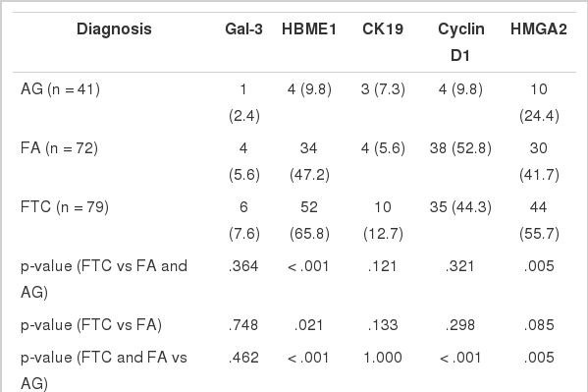
Task: Click the Gal-3 column header
Action: tap(243, 28)
